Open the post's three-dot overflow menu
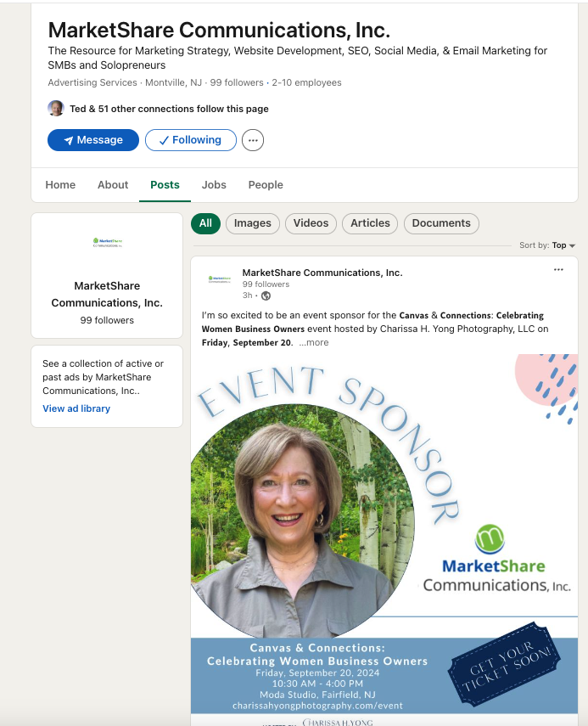Screen dimensions: 588x726 (558, 269)
